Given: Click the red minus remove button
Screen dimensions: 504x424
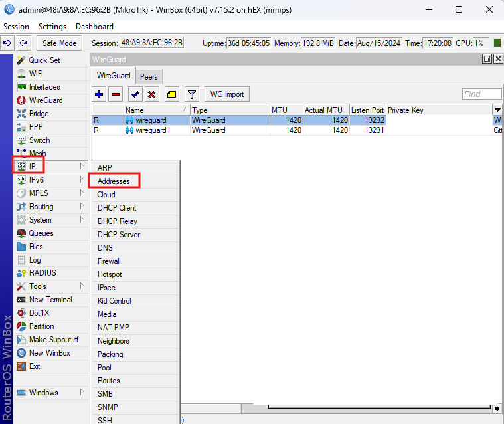Looking at the screenshot, I should [x=116, y=94].
